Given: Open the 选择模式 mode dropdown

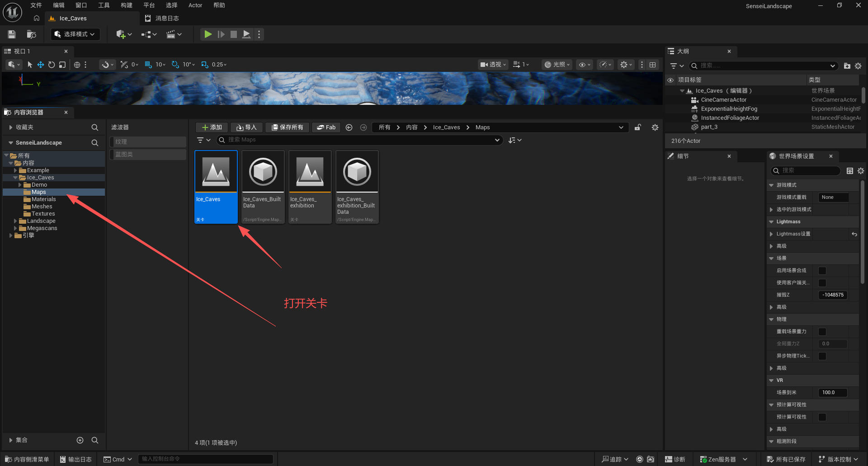Looking at the screenshot, I should (75, 34).
